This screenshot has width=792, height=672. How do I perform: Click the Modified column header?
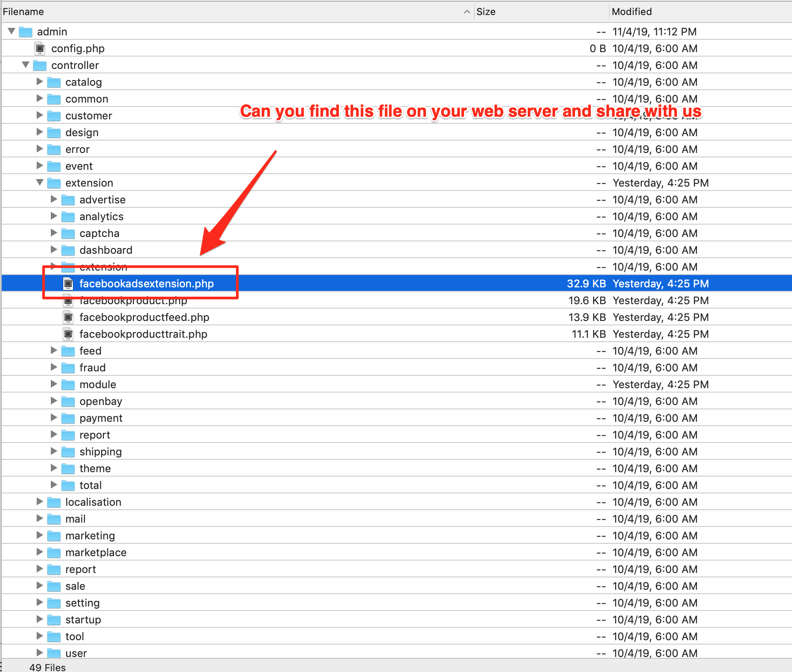point(632,12)
